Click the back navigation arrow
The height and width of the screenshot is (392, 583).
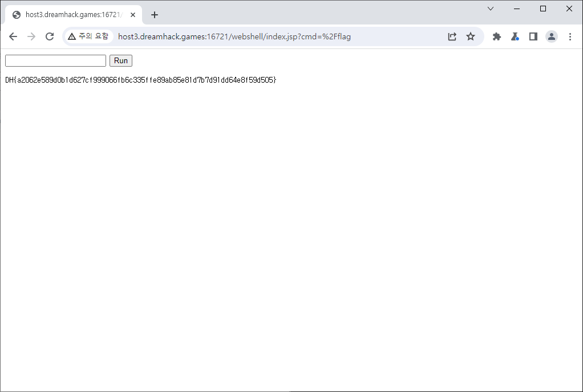[13, 36]
